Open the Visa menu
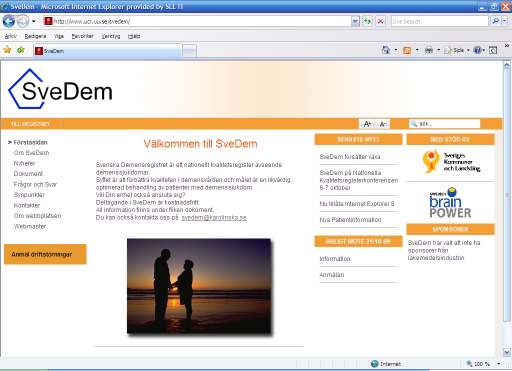The height and width of the screenshot is (371, 512). point(59,36)
